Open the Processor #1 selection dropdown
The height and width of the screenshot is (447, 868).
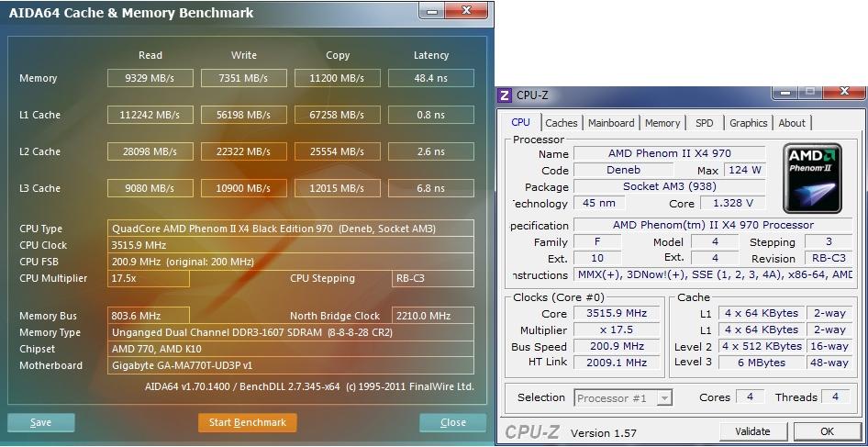[623, 397]
